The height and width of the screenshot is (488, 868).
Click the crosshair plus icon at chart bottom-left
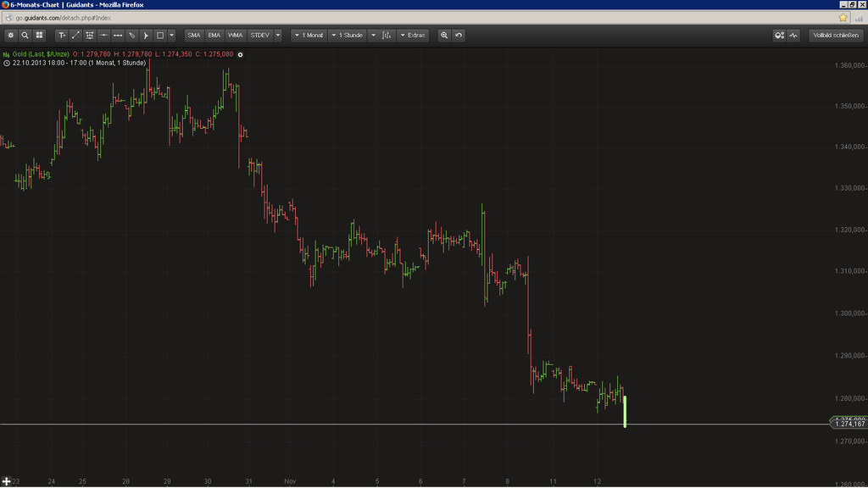click(x=6, y=482)
